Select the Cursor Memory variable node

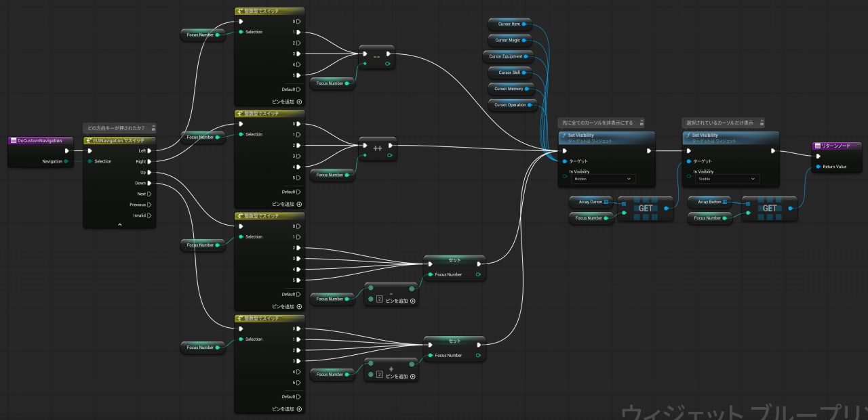(509, 89)
